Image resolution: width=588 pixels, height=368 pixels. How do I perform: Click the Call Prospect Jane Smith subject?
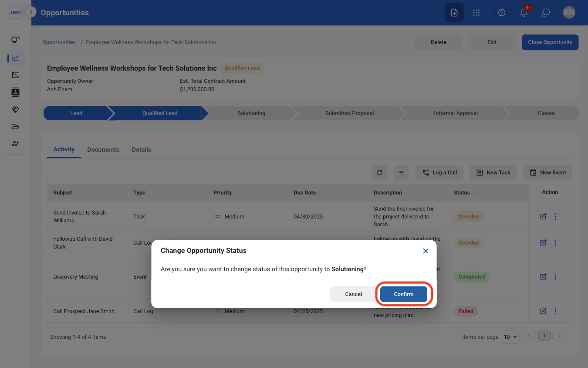click(x=84, y=311)
